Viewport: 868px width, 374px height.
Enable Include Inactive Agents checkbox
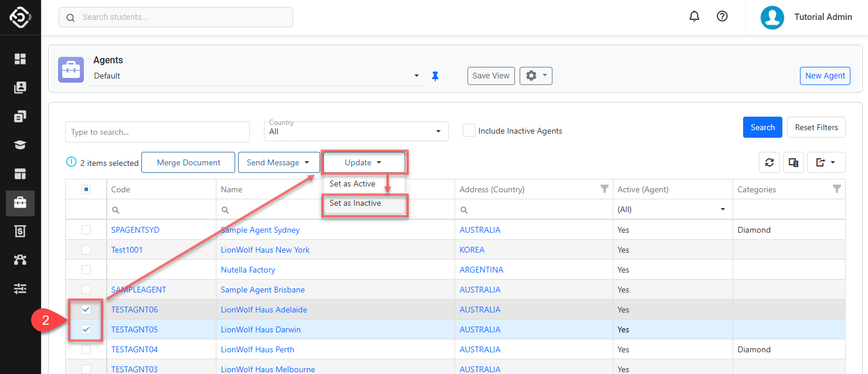(x=469, y=131)
